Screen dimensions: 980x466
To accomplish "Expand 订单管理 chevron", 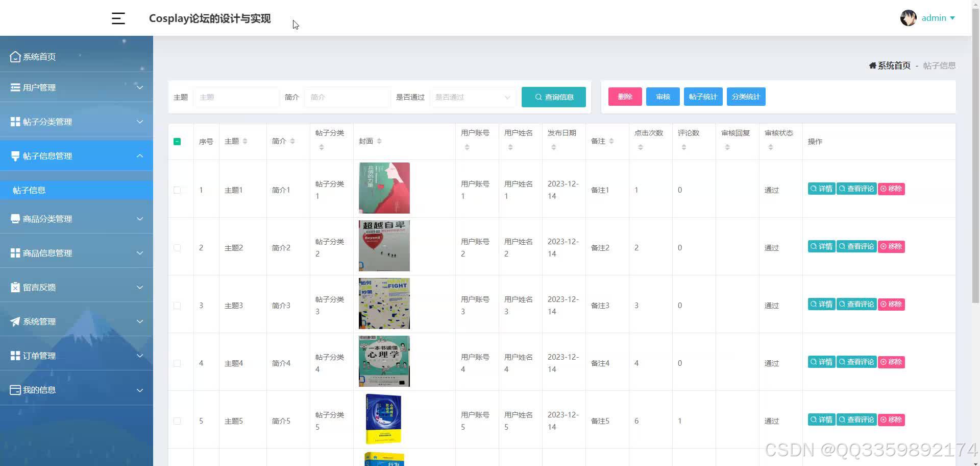I will 140,356.
